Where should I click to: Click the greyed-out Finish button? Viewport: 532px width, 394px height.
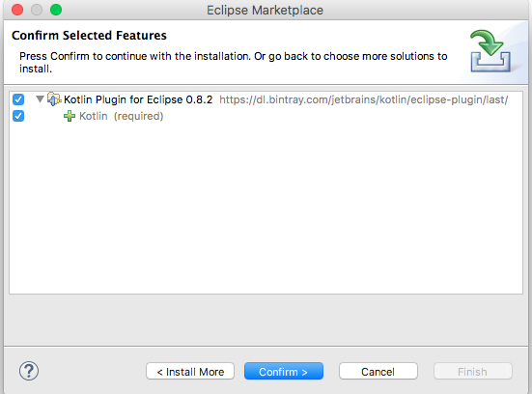[473, 371]
